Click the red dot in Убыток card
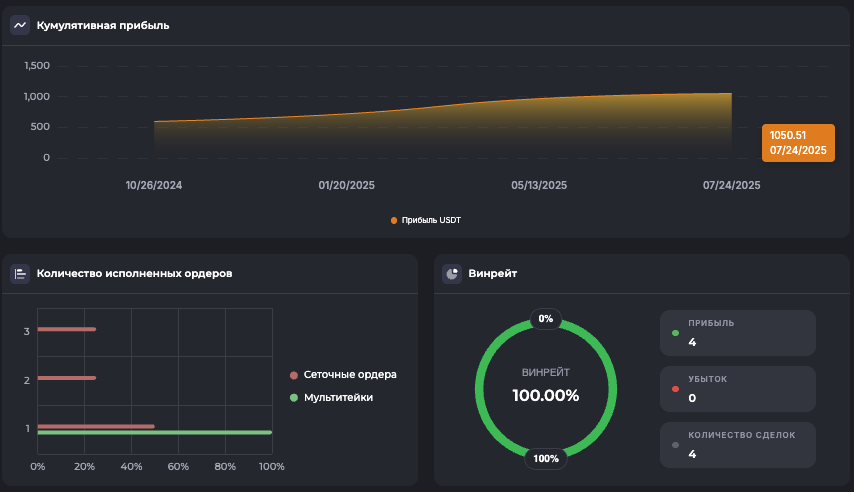The width and height of the screenshot is (854, 492). [x=675, y=388]
